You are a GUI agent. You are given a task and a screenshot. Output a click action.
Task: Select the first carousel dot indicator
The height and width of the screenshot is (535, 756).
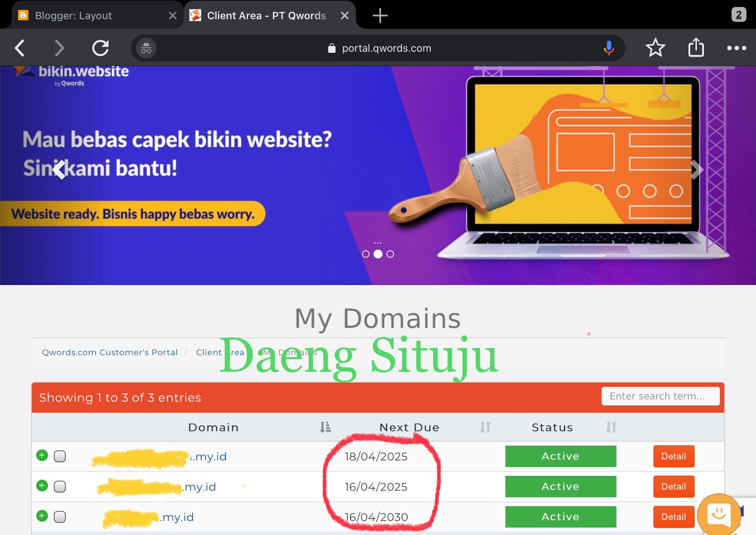pyautogui.click(x=365, y=254)
